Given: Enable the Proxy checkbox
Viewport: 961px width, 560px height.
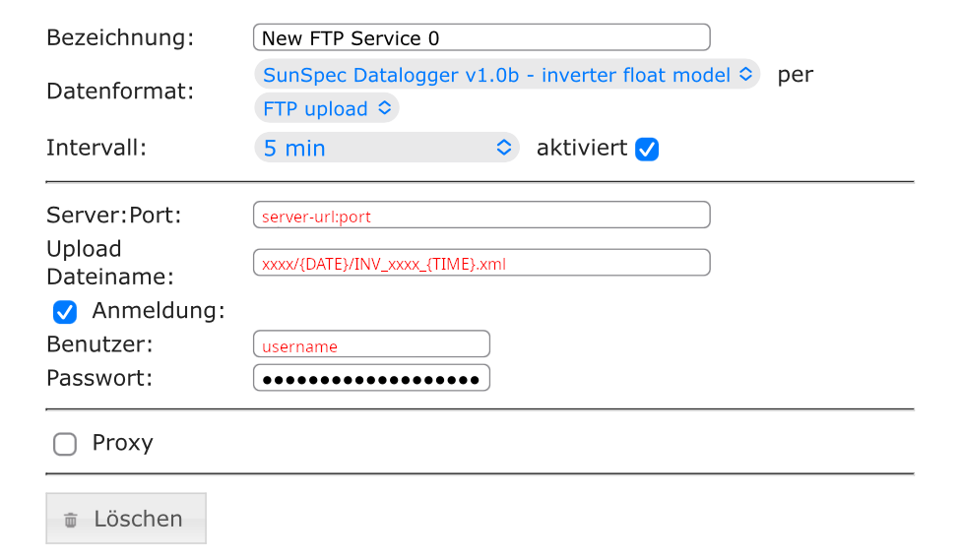Looking at the screenshot, I should coord(64,444).
